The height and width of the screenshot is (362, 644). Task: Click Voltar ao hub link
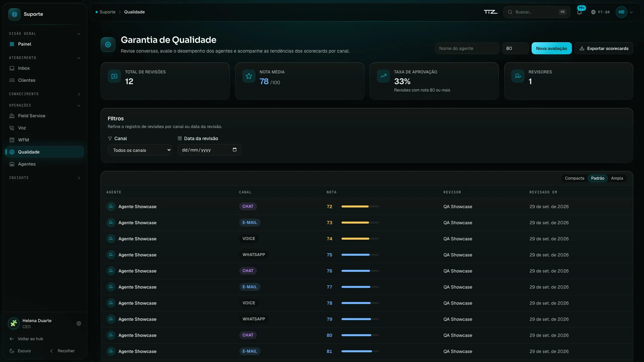click(26, 339)
